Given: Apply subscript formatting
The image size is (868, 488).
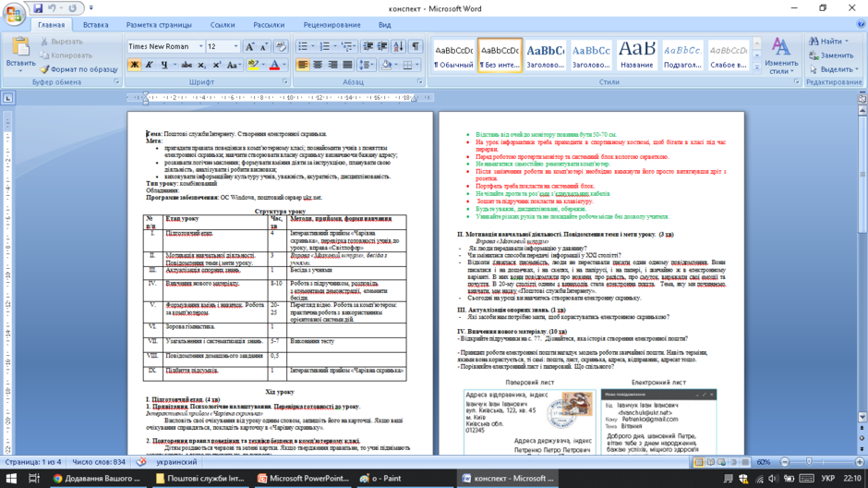Looking at the screenshot, I should 202,66.
